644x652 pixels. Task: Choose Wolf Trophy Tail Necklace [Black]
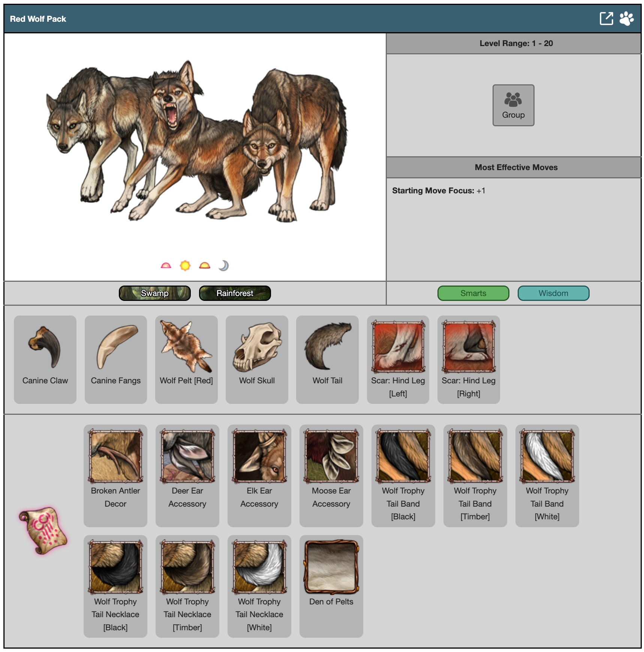point(115,586)
